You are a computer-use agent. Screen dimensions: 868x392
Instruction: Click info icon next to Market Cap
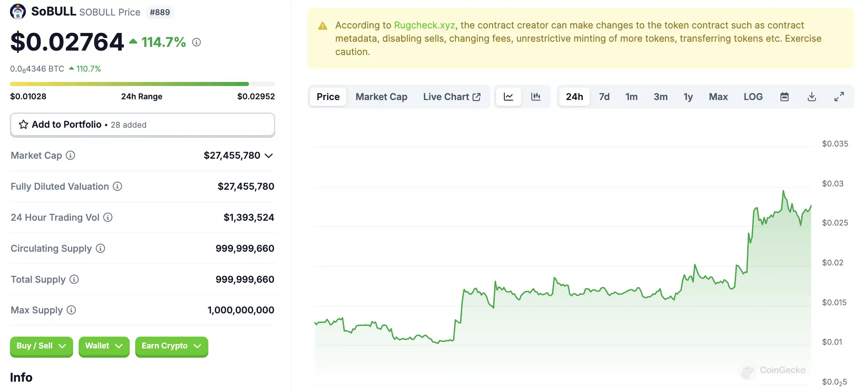click(71, 155)
